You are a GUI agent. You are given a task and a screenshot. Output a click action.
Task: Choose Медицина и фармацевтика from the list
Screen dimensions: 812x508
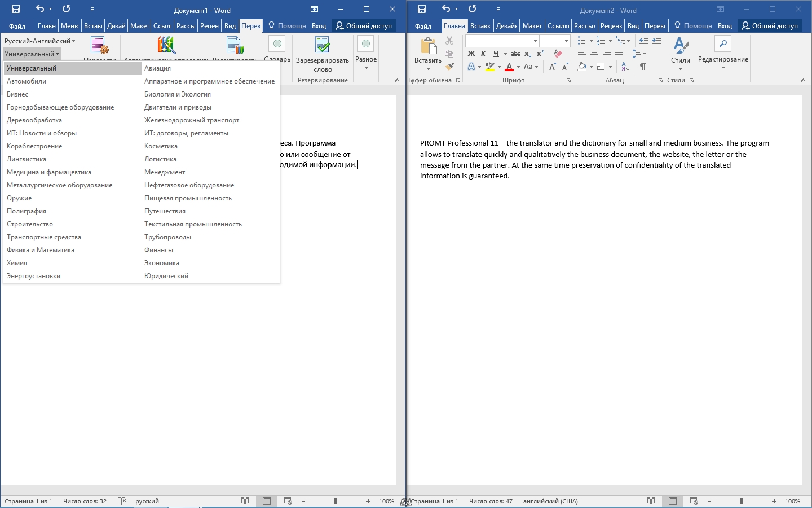click(49, 172)
